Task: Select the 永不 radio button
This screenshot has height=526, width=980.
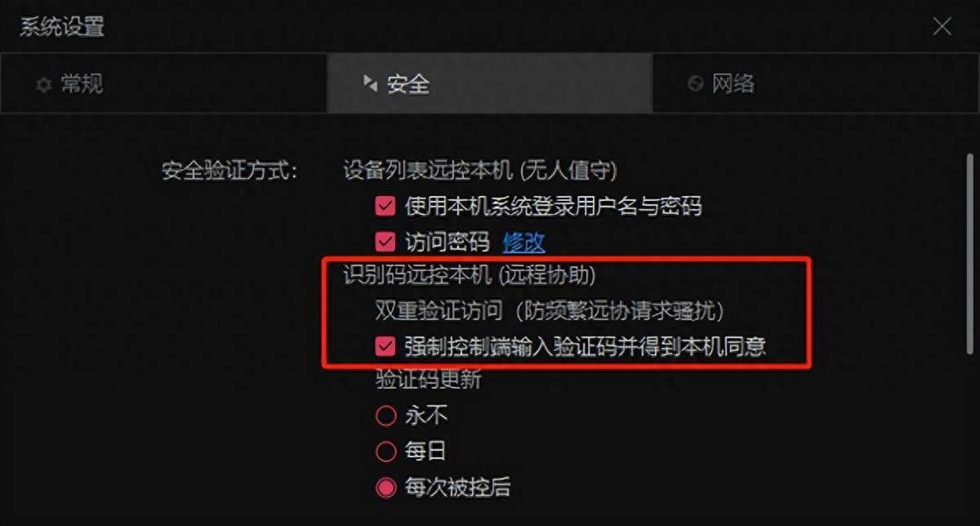Action: pos(385,417)
